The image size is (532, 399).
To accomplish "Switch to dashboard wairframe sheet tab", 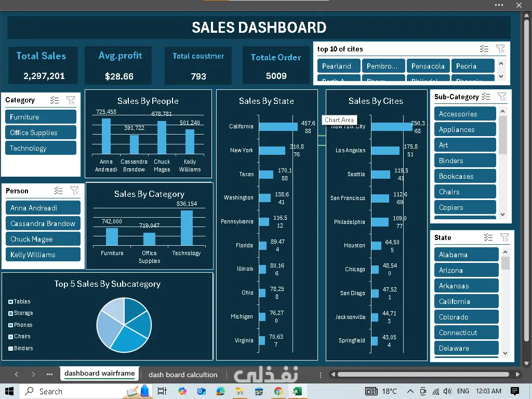I will tap(99, 374).
